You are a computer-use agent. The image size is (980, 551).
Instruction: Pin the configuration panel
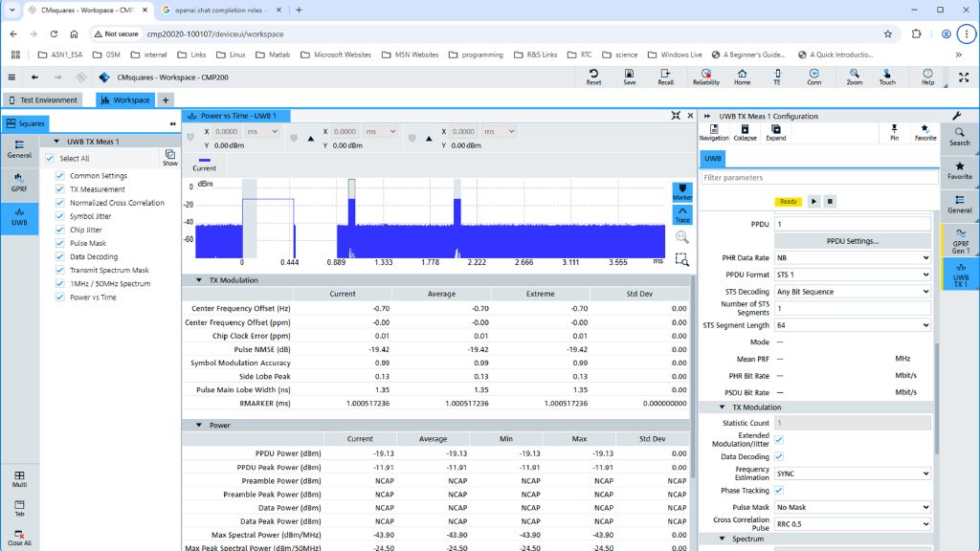(x=894, y=132)
